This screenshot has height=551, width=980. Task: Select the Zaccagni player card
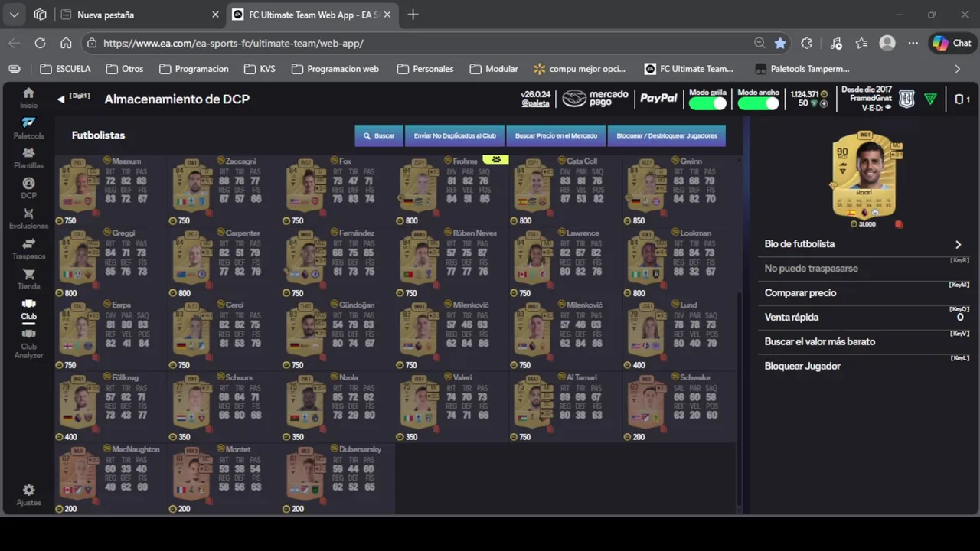coord(224,191)
